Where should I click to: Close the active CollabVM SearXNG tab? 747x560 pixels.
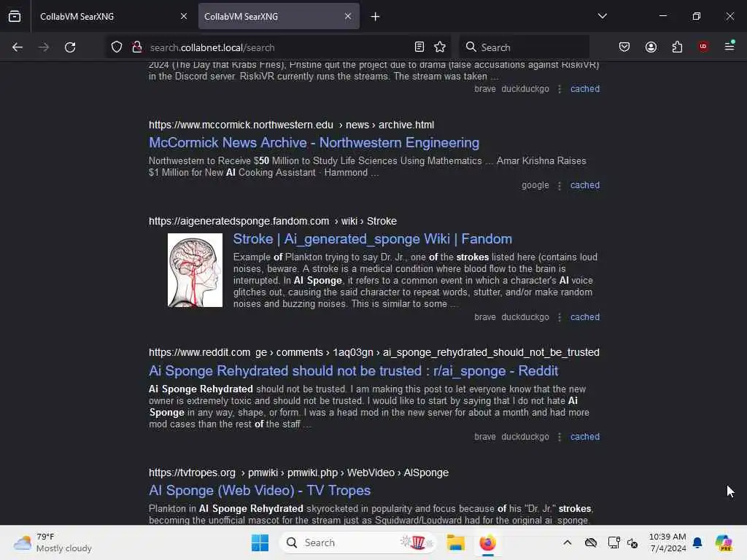[348, 16]
